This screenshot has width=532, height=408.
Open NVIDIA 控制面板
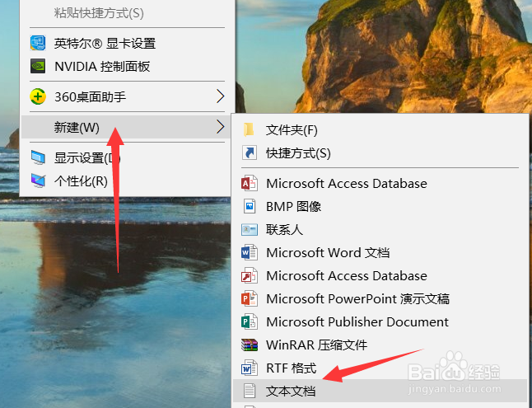tap(127, 66)
